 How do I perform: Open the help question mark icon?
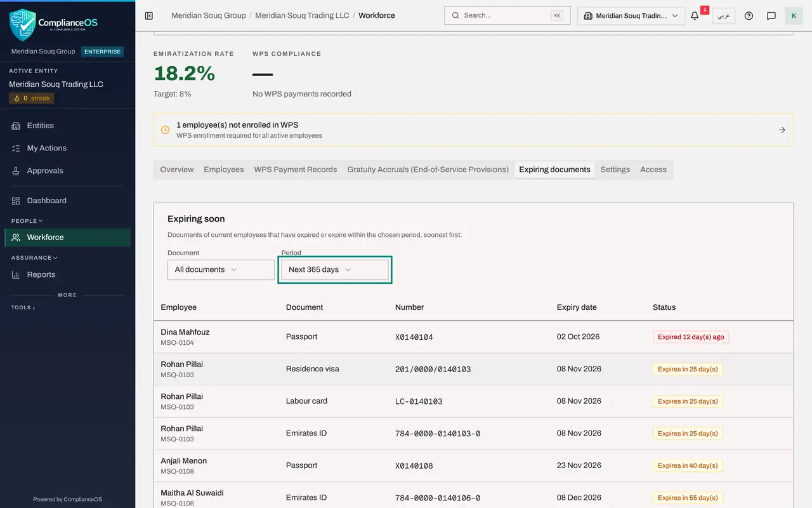749,16
